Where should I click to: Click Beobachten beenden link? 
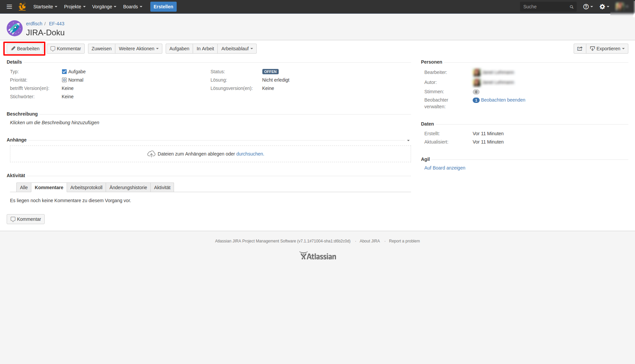coord(503,100)
